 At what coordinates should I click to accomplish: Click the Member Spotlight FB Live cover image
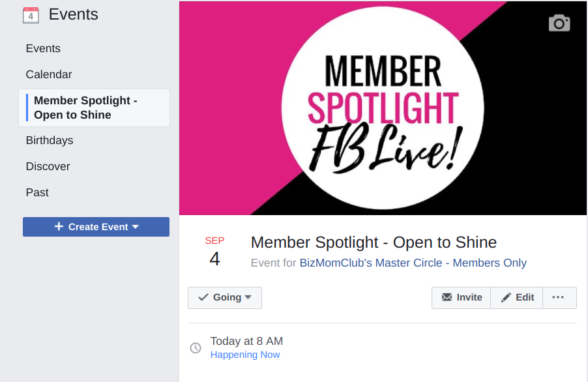coord(383,108)
